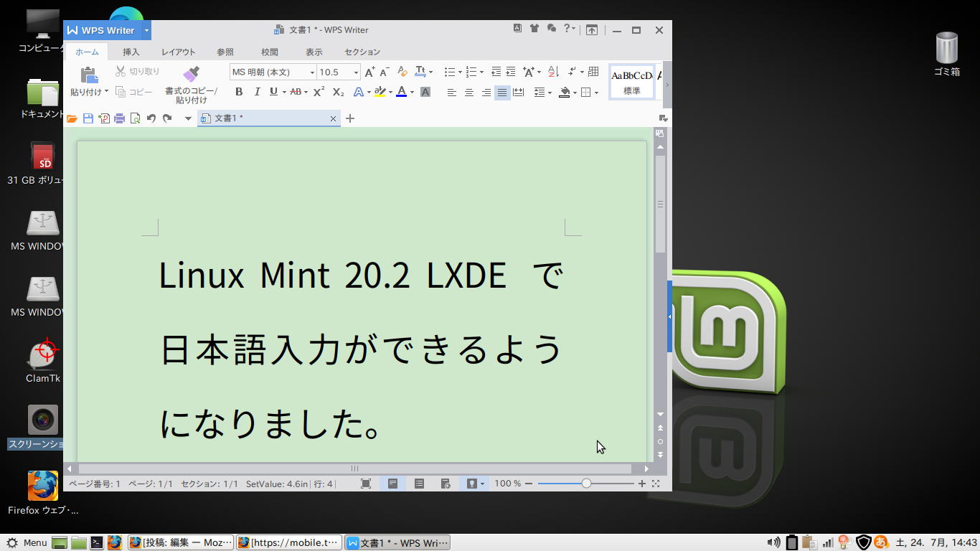Select the 標準 style thumbnail
Image resolution: width=980 pixels, height=551 pixels.
[x=632, y=82]
